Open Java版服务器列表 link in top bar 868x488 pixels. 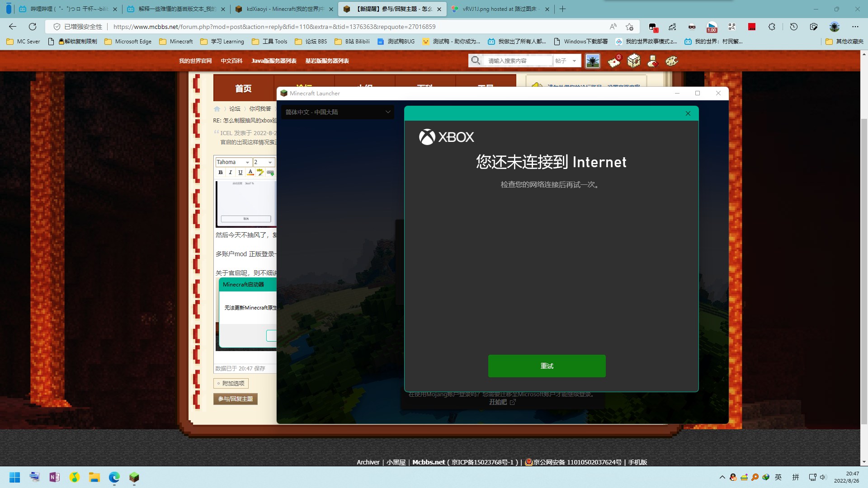274,61
